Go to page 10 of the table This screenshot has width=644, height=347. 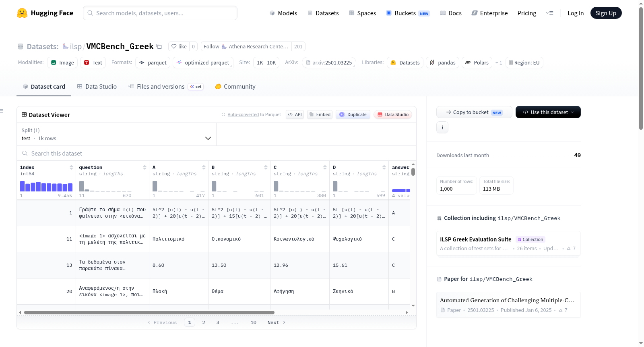254,322
